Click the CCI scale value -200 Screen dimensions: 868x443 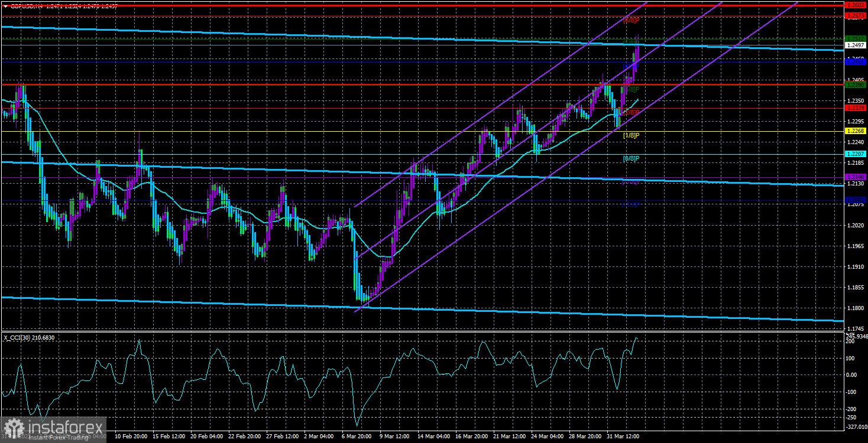(x=852, y=409)
